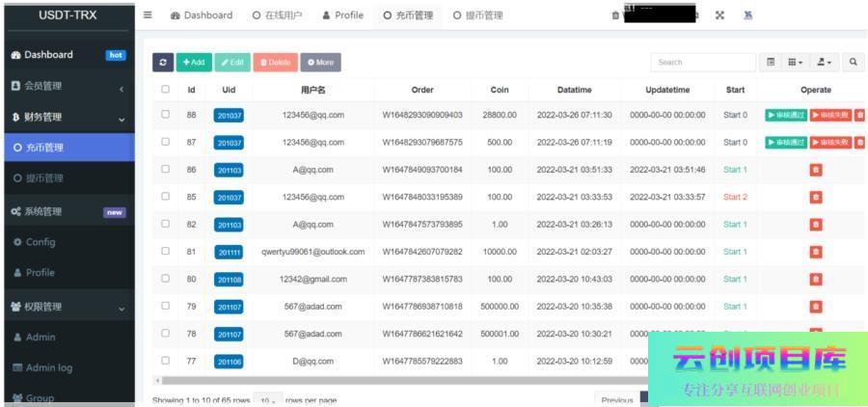
Task: Tick the checkbox for row Id 81
Action: (x=166, y=252)
